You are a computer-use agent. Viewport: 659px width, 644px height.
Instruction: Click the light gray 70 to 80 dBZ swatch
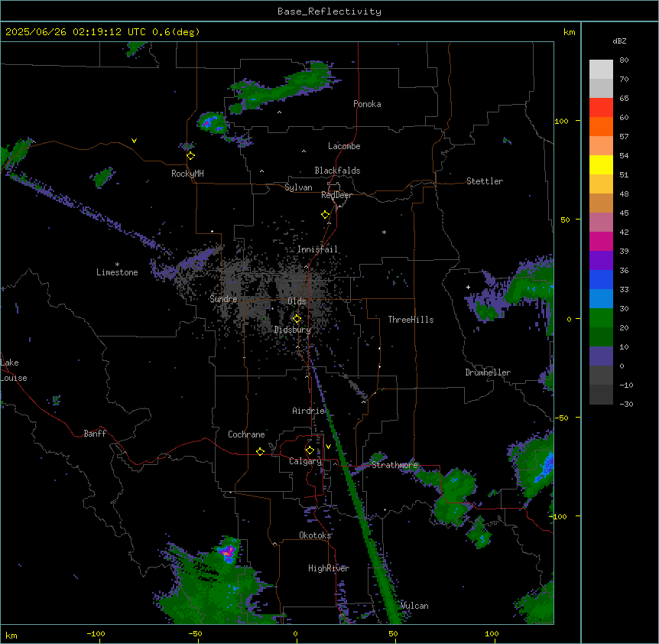point(601,69)
